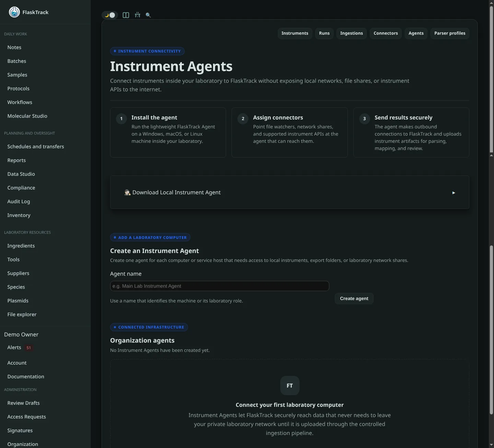Open the Parser profiles tab
Image resolution: width=494 pixels, height=448 pixels.
450,33
